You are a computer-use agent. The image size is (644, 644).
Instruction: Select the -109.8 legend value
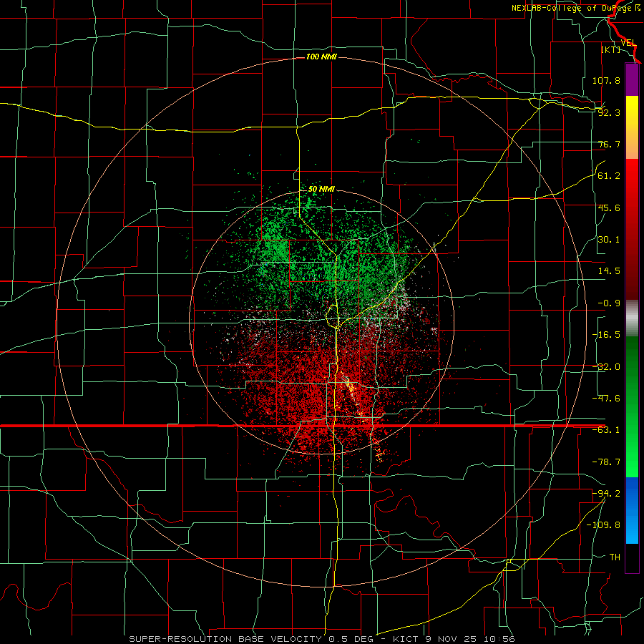[603, 525]
